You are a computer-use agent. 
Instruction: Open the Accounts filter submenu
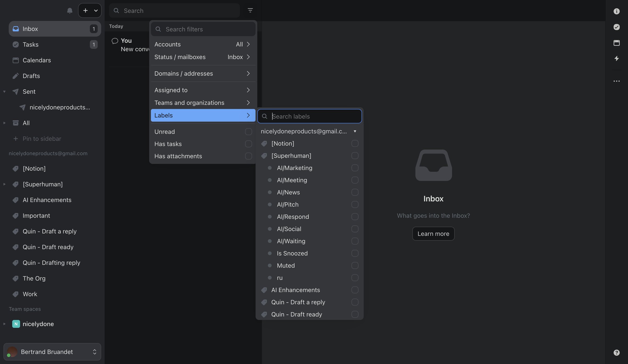point(203,44)
